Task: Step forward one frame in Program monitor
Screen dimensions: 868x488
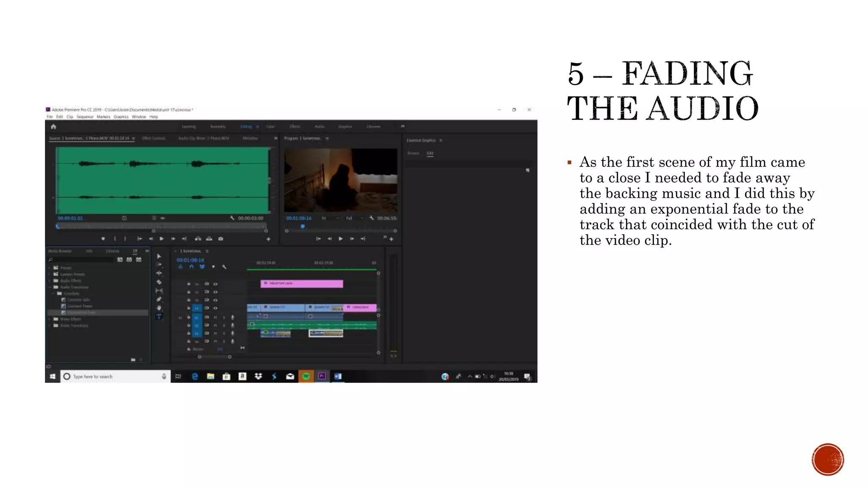Action: 352,239
